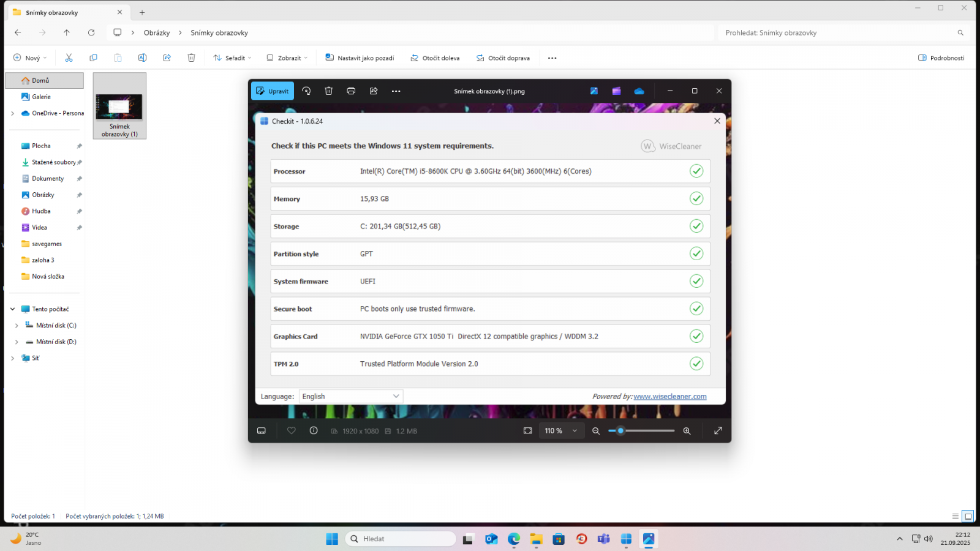Select Domů in the navigation pane
This screenshot has width=980, height=551.
coord(45,80)
